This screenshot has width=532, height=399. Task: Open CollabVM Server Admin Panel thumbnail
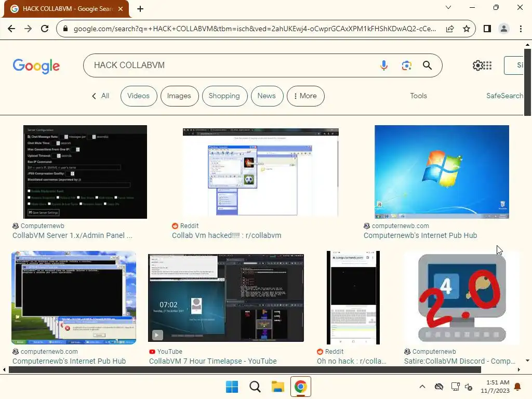(85, 171)
